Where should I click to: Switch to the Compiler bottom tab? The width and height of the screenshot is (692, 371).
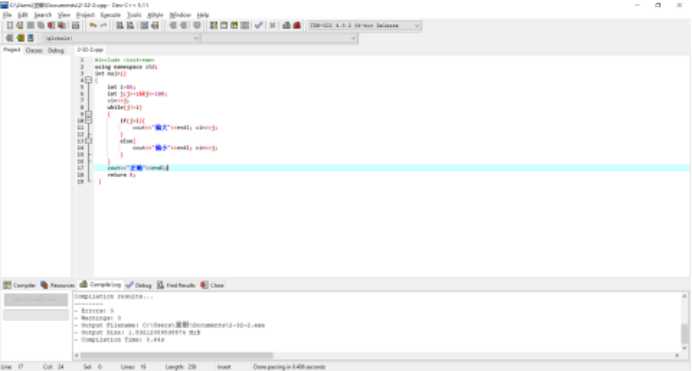click(x=19, y=285)
